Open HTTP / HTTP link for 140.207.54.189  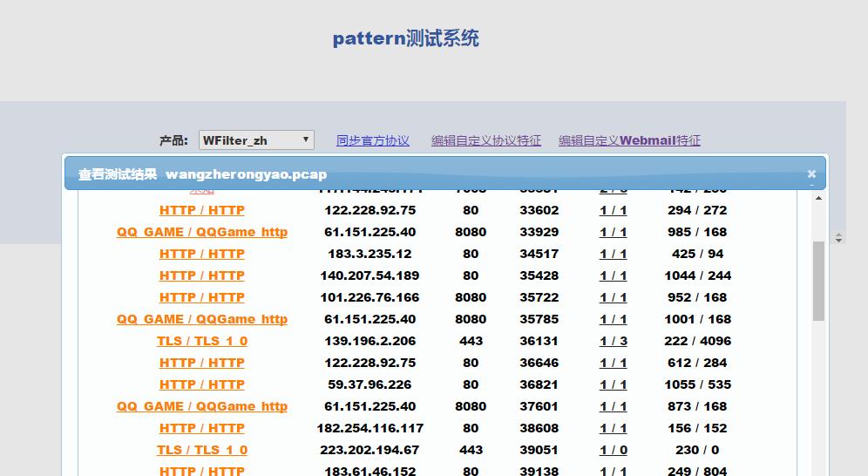pyautogui.click(x=202, y=275)
